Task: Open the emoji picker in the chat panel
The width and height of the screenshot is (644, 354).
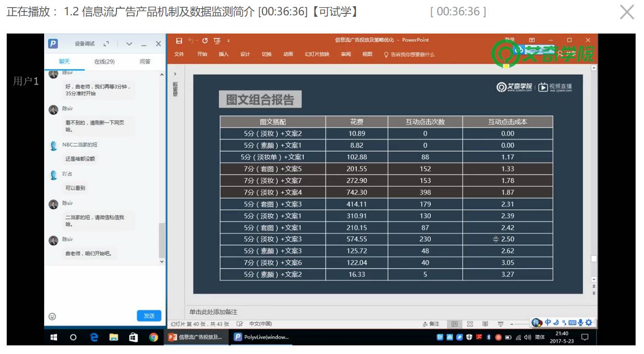Action: (x=52, y=316)
